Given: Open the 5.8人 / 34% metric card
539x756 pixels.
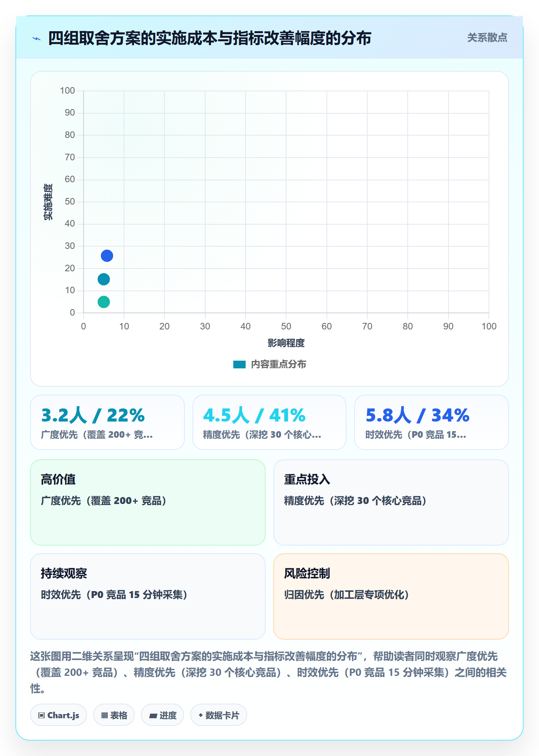Looking at the screenshot, I should (432, 422).
